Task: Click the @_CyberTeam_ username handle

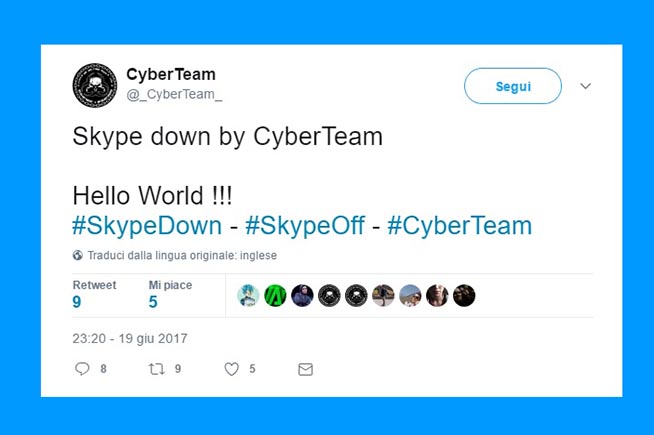Action: pos(174,95)
